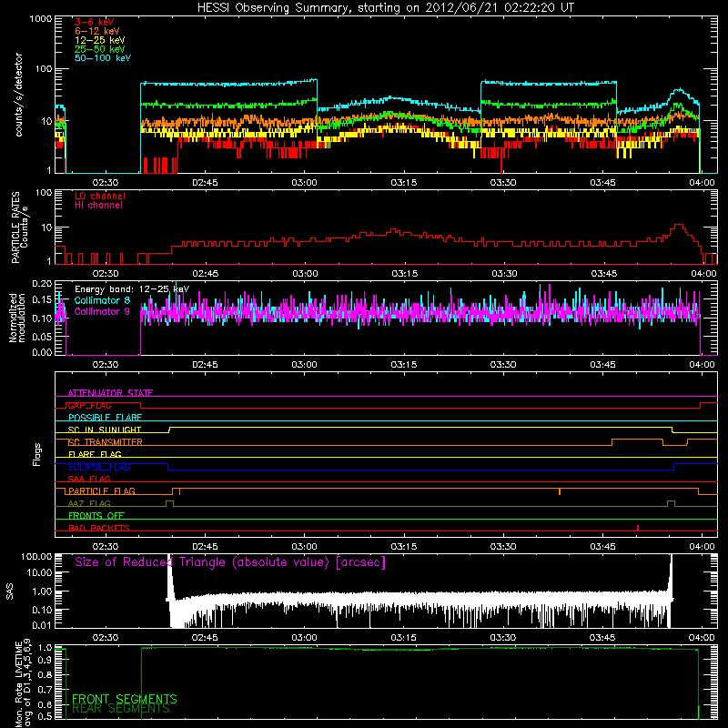Screen dimensions: 728x728
Task: Click the HI channel legend entry
Action: click(x=99, y=206)
